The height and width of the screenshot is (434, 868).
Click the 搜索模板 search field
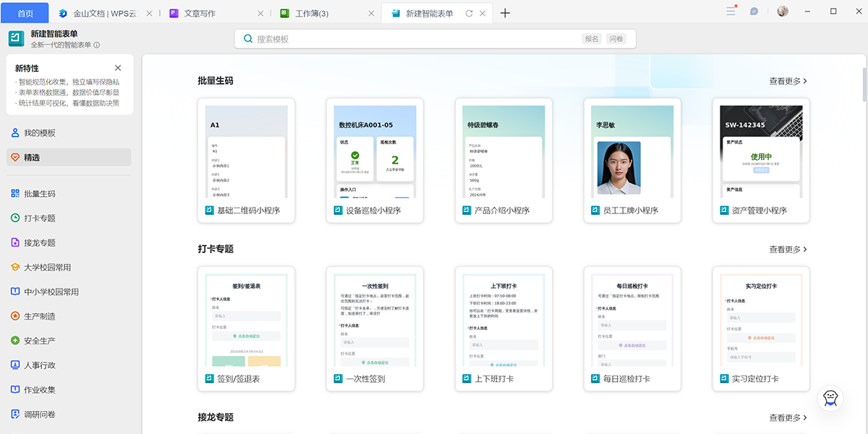pyautogui.click(x=412, y=39)
